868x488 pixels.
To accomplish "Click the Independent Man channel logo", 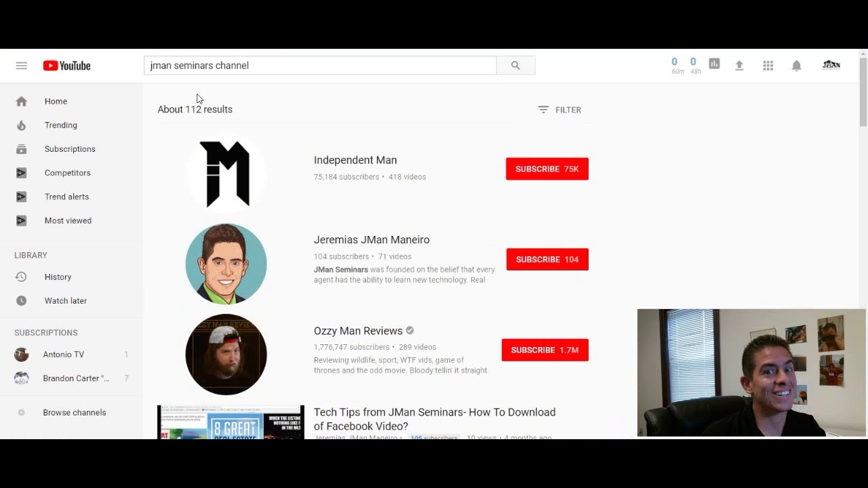I will click(x=226, y=174).
